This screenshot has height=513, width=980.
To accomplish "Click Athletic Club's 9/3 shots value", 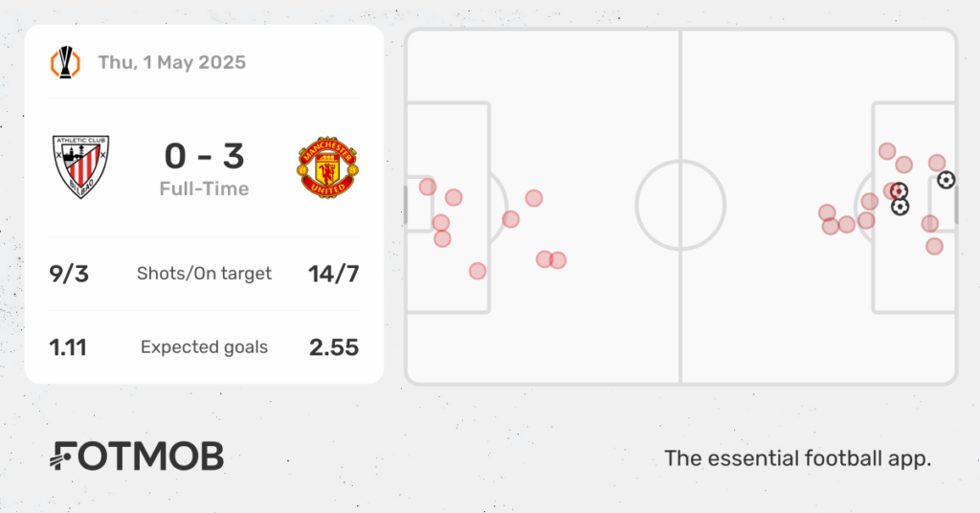I will pos(69,274).
